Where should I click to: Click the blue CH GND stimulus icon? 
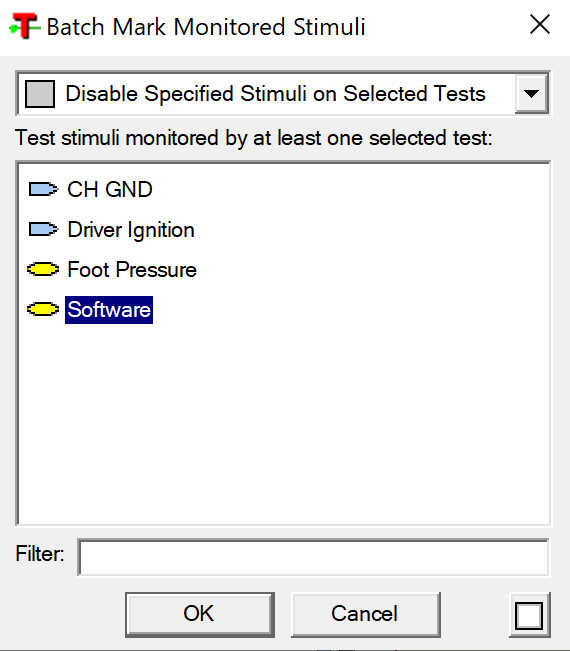tap(43, 190)
